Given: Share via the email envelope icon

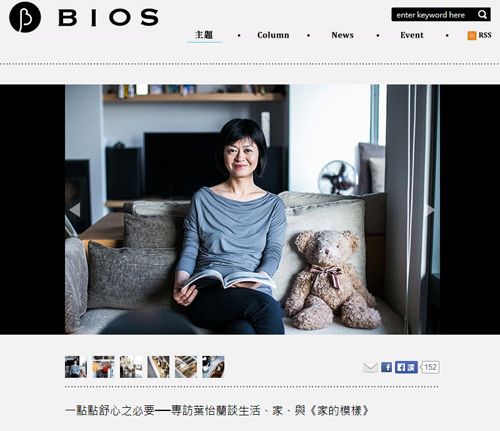Looking at the screenshot, I should point(370,367).
